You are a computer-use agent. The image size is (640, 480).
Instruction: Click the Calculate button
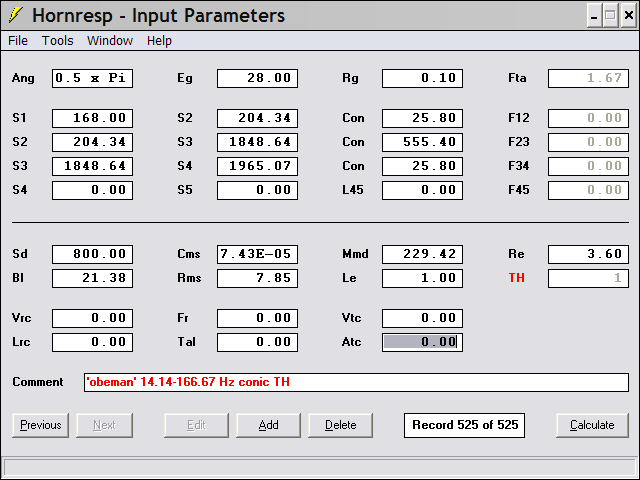592,425
